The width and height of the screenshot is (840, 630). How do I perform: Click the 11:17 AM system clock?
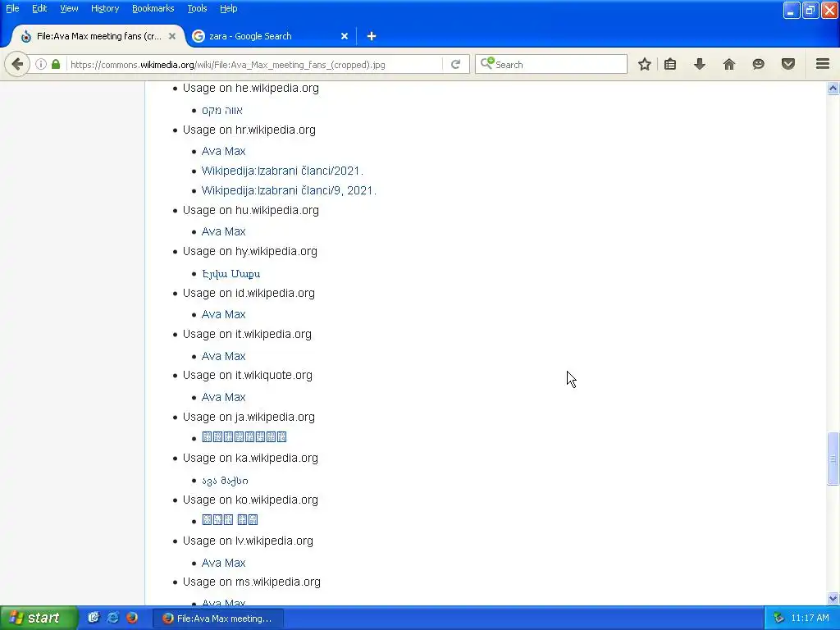810,619
